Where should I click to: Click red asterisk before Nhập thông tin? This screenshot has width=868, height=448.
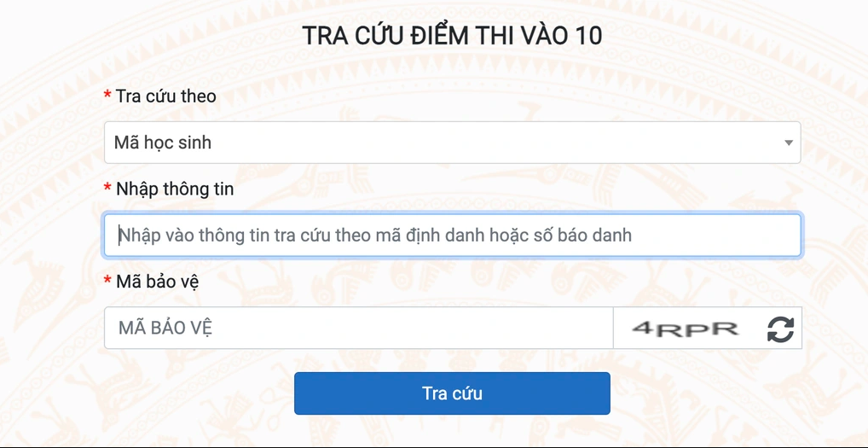coord(107,189)
